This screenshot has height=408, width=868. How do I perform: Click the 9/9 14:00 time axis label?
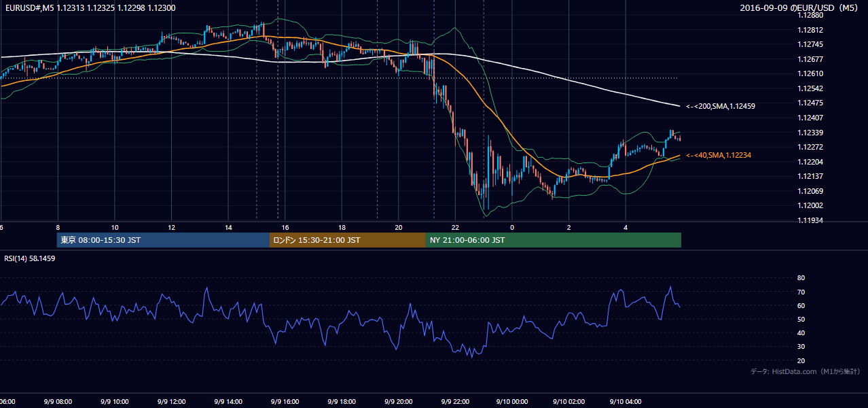pos(228,402)
